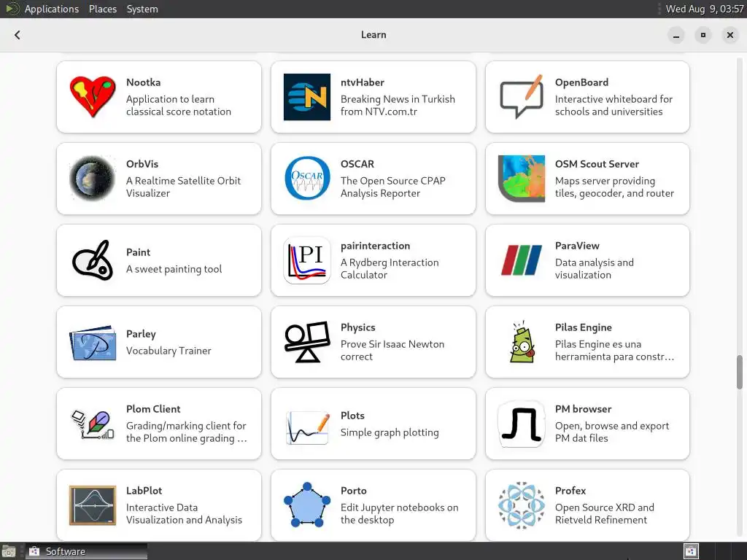This screenshot has width=747, height=560.
Task: Click the PM browser pulse icon
Action: [x=521, y=424]
